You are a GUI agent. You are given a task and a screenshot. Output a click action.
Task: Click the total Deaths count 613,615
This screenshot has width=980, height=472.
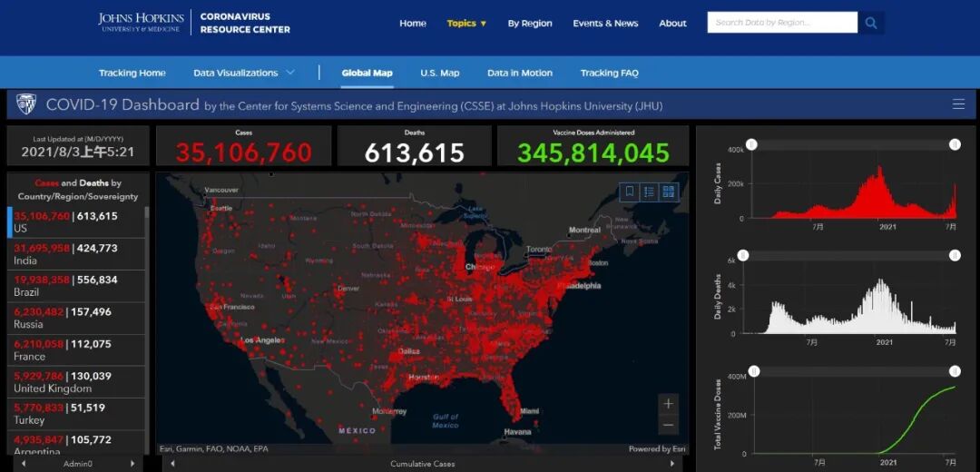pyautogui.click(x=415, y=152)
